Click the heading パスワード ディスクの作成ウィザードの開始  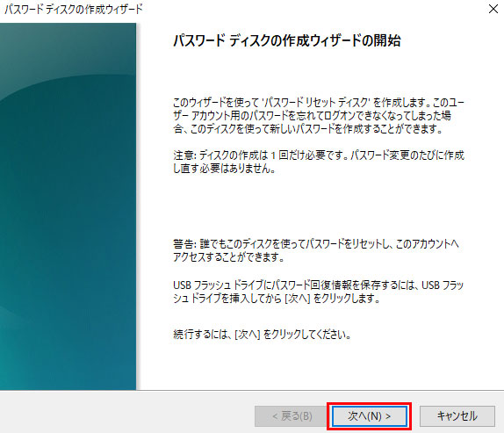[x=287, y=40]
